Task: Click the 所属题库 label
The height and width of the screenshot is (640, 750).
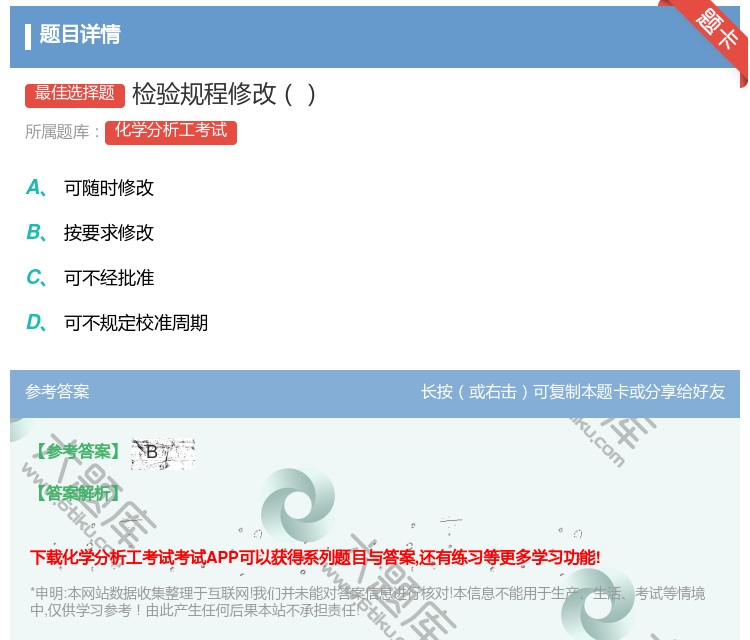Action: click(x=62, y=132)
